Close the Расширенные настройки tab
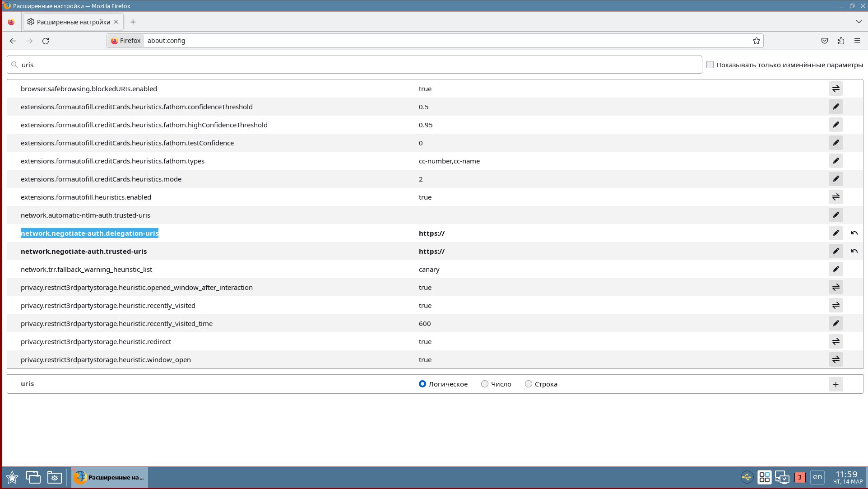This screenshot has width=868, height=489. point(116,22)
